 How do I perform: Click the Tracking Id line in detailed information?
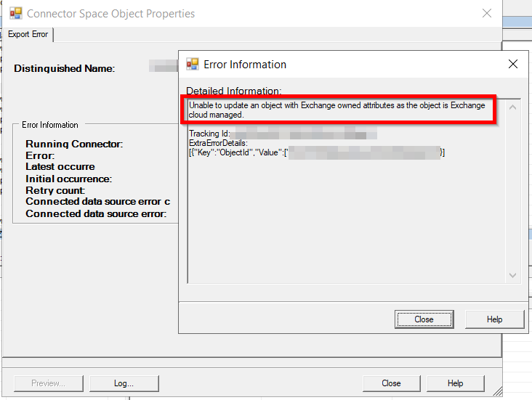pyautogui.click(x=283, y=134)
